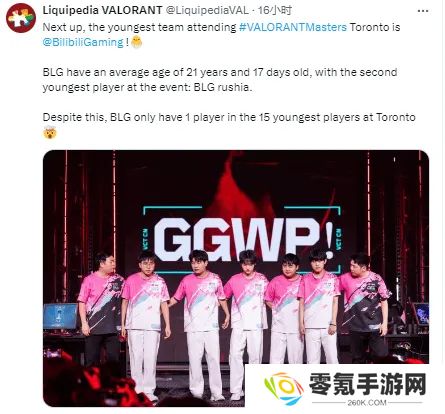Viewport: 445px width, 414px height.
Task: Click the "Despite this, BLG only have" paragraph
Action: pyautogui.click(x=229, y=117)
